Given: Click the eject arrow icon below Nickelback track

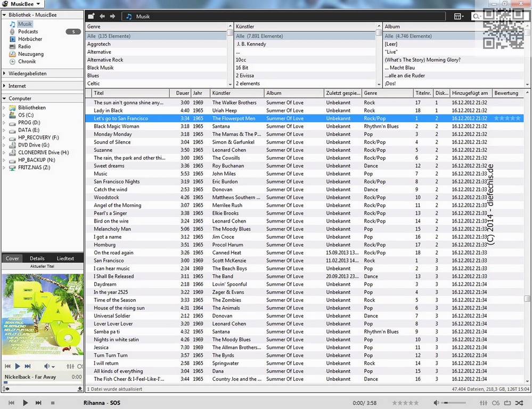Looking at the screenshot, I should click(80, 389).
